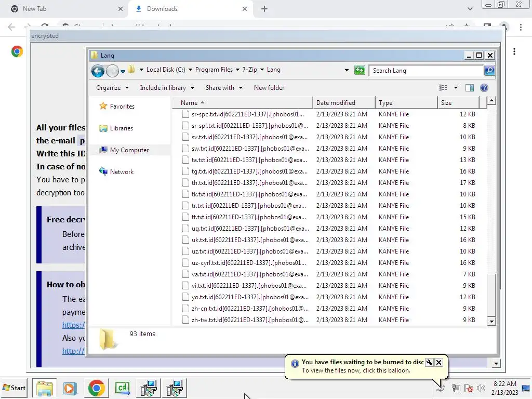Expand Local Disk (C:) breadcrumb arrow
Image resolution: width=532 pixels, height=399 pixels.
click(190, 70)
